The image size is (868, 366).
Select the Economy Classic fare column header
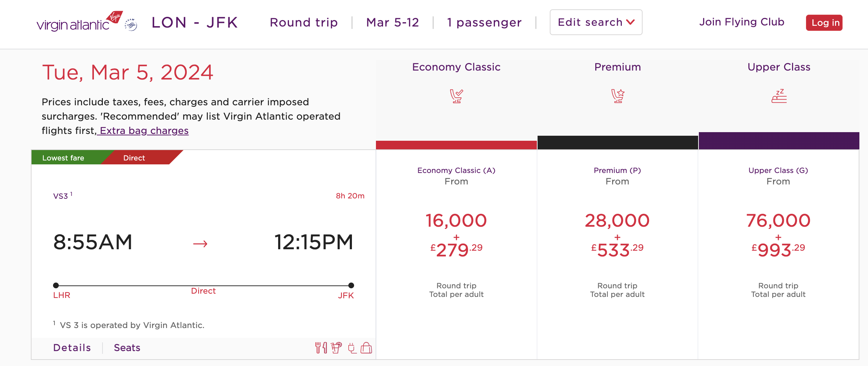coord(456,67)
